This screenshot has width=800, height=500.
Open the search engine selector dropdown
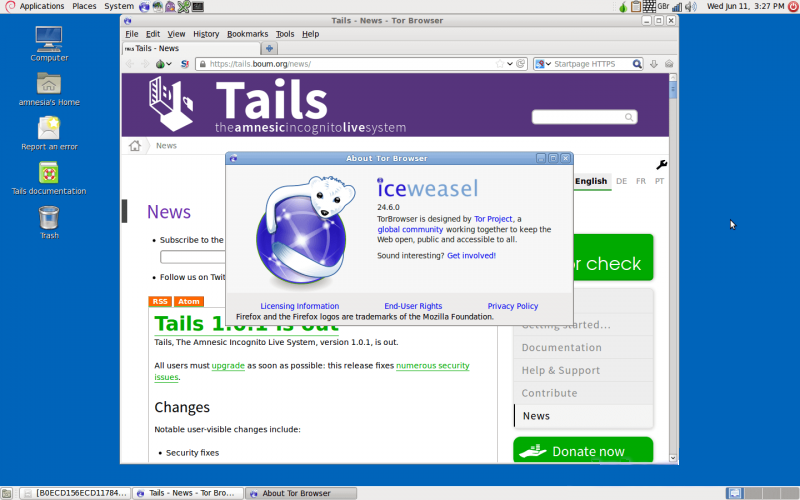542,64
